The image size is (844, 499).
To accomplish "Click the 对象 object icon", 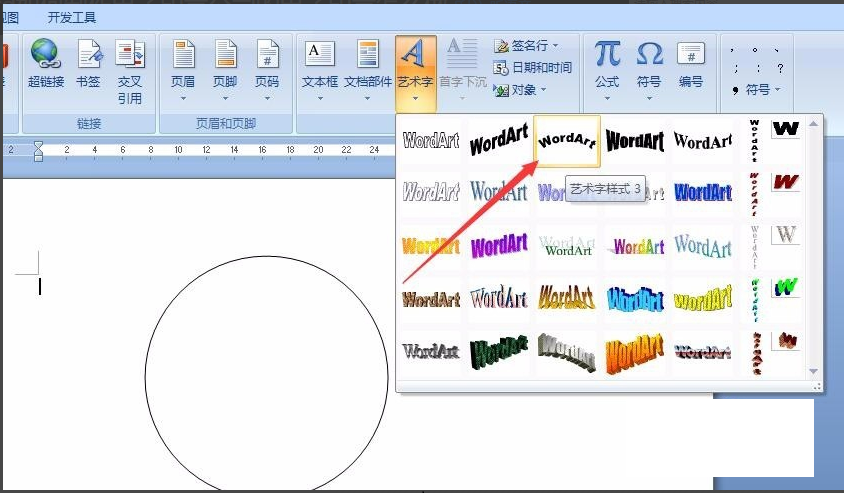I will (502, 90).
